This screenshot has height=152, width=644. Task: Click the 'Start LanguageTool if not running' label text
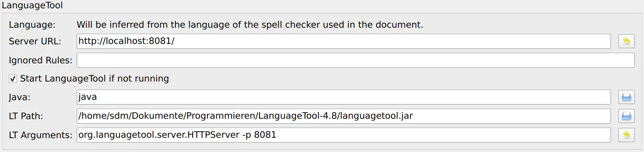pos(94,78)
